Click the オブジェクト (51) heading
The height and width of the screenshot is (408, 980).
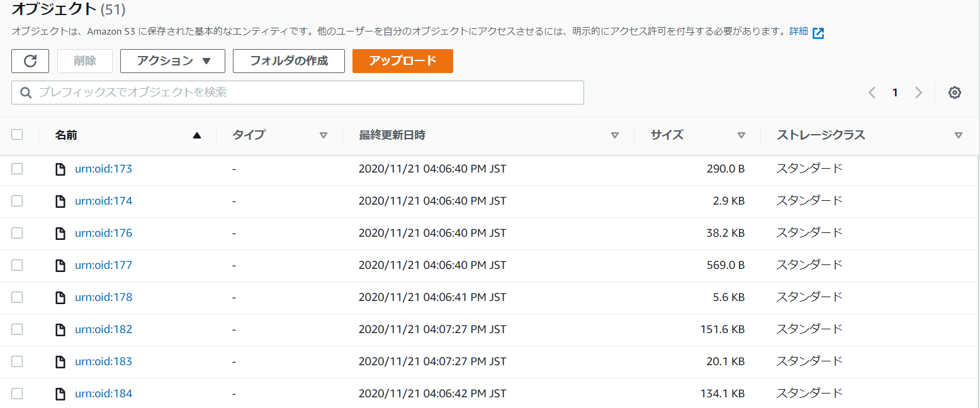click(x=69, y=9)
